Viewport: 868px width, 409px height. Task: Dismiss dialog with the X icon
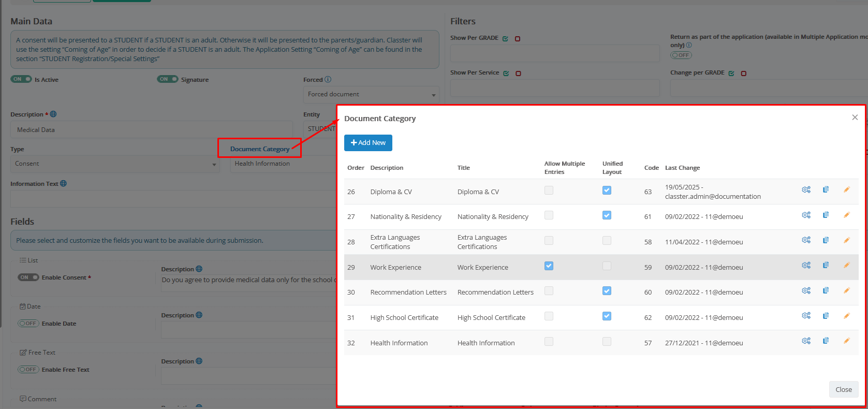tap(855, 118)
